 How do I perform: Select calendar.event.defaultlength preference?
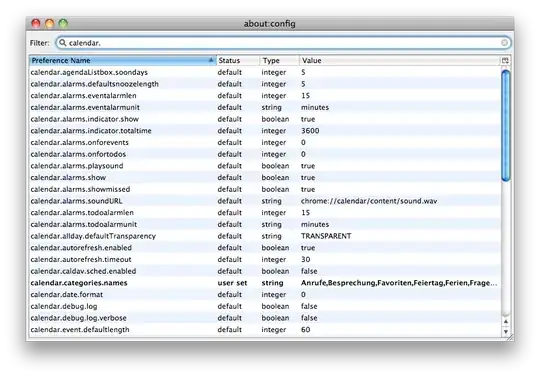(265, 330)
